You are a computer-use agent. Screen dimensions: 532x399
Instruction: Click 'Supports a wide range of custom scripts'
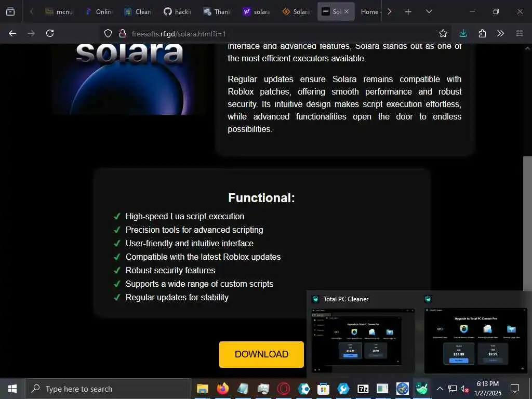199,284
